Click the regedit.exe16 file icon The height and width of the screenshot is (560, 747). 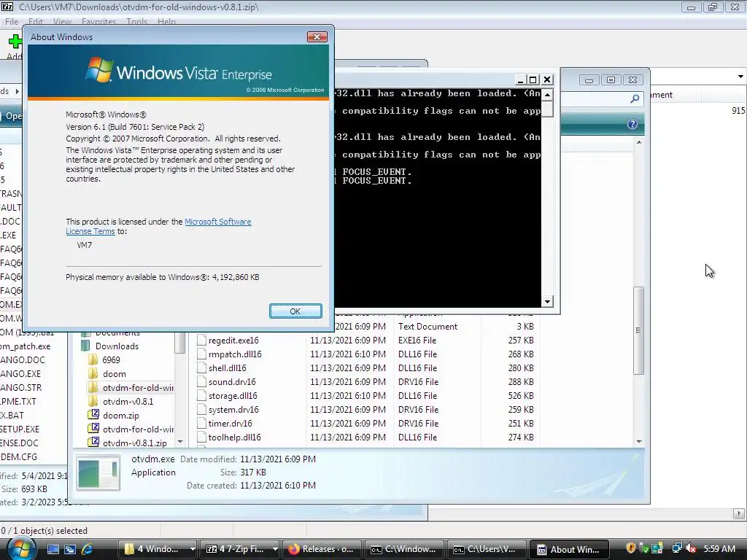[x=201, y=340]
